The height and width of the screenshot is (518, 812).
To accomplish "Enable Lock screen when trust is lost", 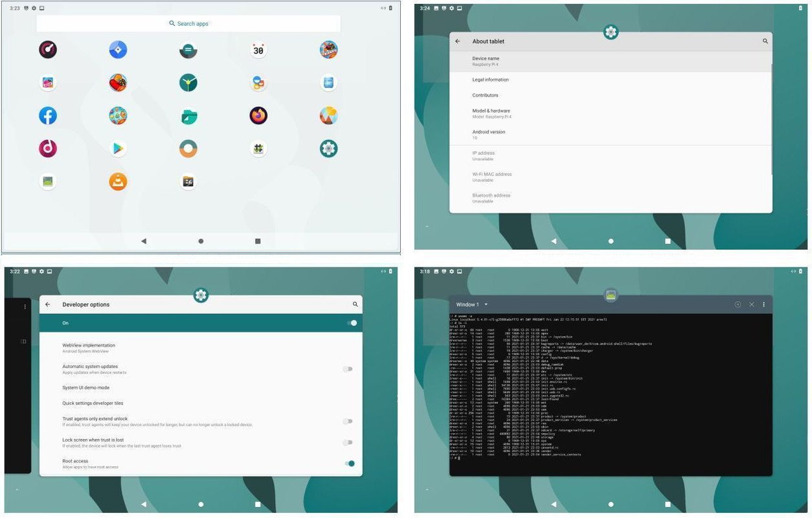I will (348, 443).
